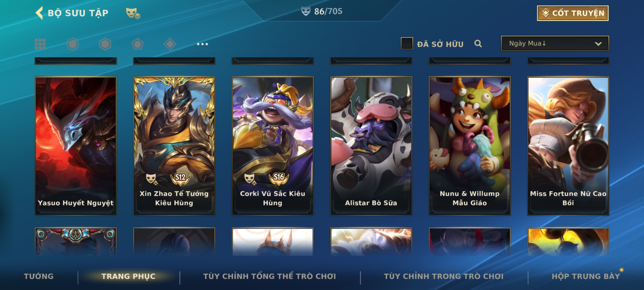644x290 pixels.
Task: Go back using the Bộ Sưu Tập arrow
Action: tap(39, 13)
